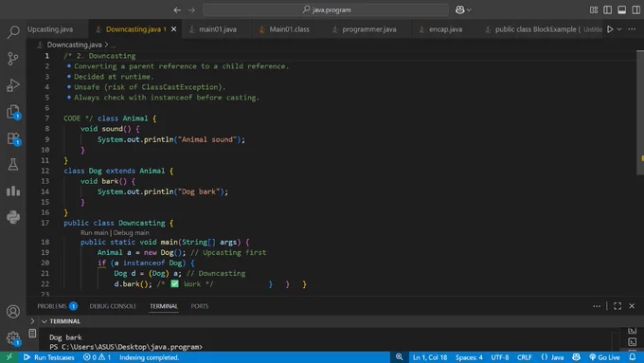Image resolution: width=644 pixels, height=363 pixels.
Task: Open the Source Control view
Action: click(x=13, y=59)
